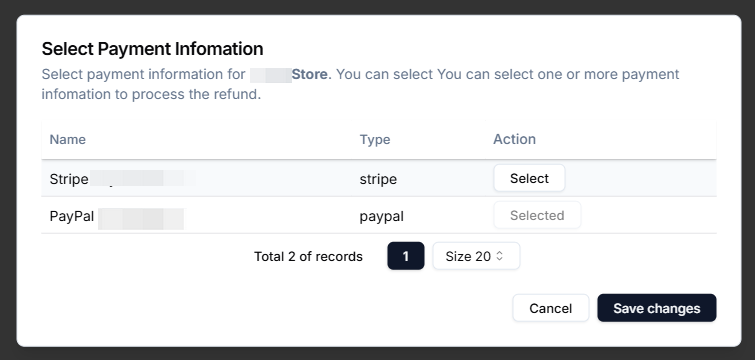The width and height of the screenshot is (755, 360).
Task: Cancel the payment selection dialog
Action: (550, 308)
